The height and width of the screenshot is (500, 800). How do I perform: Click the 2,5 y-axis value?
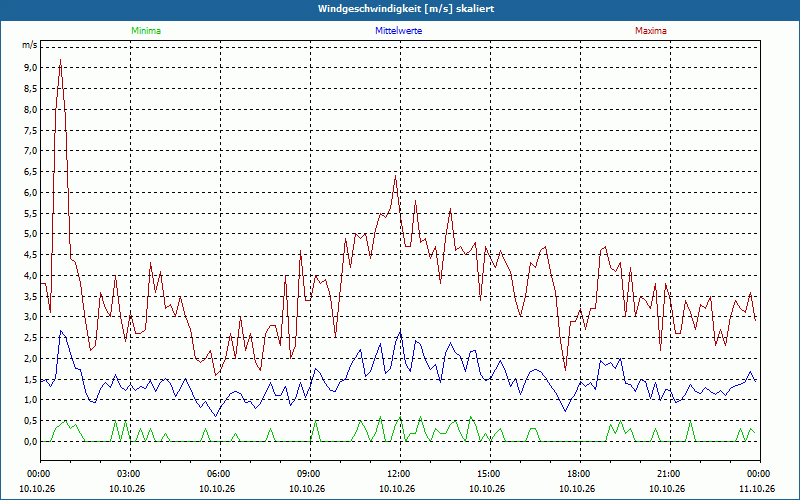(x=30, y=338)
